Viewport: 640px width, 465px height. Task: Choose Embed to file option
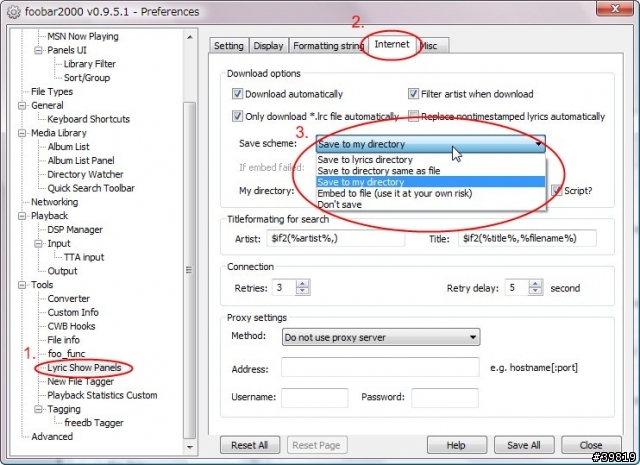tap(431, 193)
